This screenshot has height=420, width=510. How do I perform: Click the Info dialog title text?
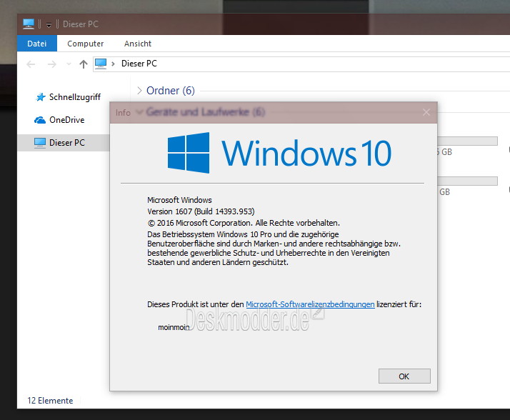point(123,113)
